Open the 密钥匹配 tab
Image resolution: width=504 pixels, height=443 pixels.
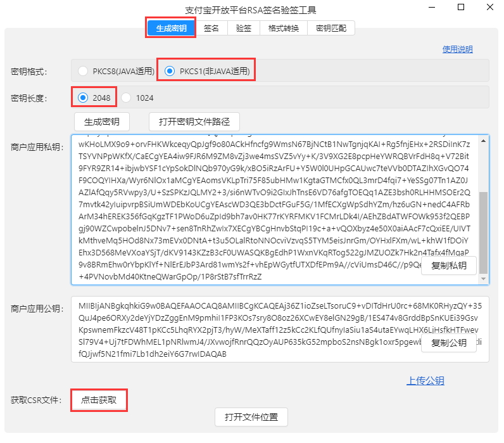[331, 29]
